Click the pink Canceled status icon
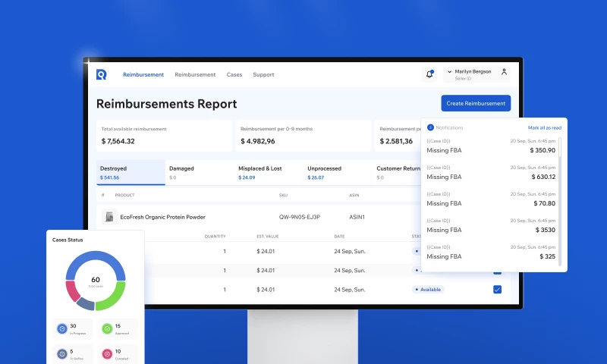 pos(107,354)
